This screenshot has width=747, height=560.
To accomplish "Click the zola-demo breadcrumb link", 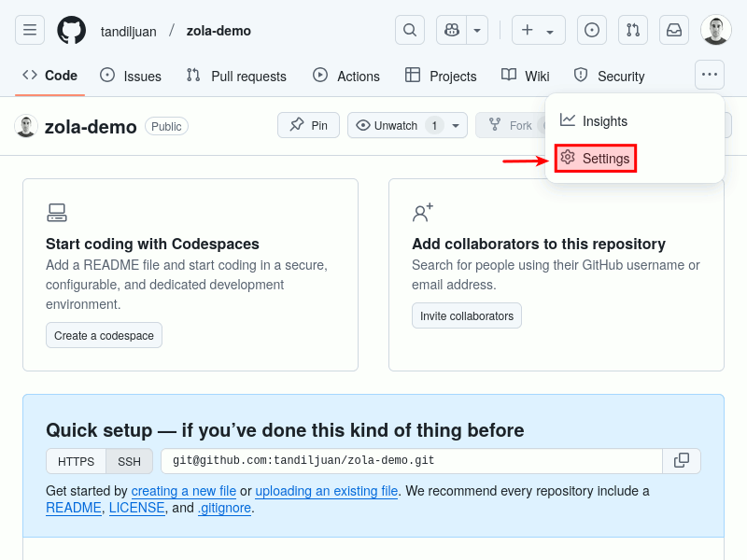I will (218, 31).
